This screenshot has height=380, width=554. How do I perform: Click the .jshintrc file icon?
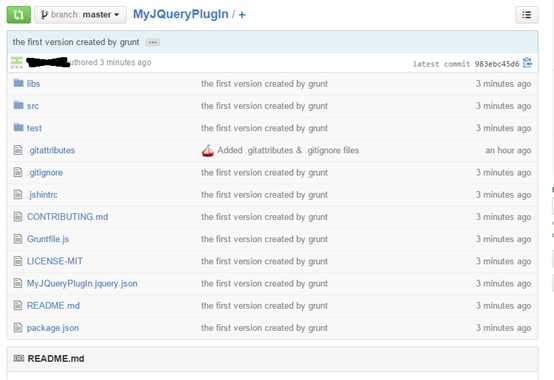pos(18,195)
